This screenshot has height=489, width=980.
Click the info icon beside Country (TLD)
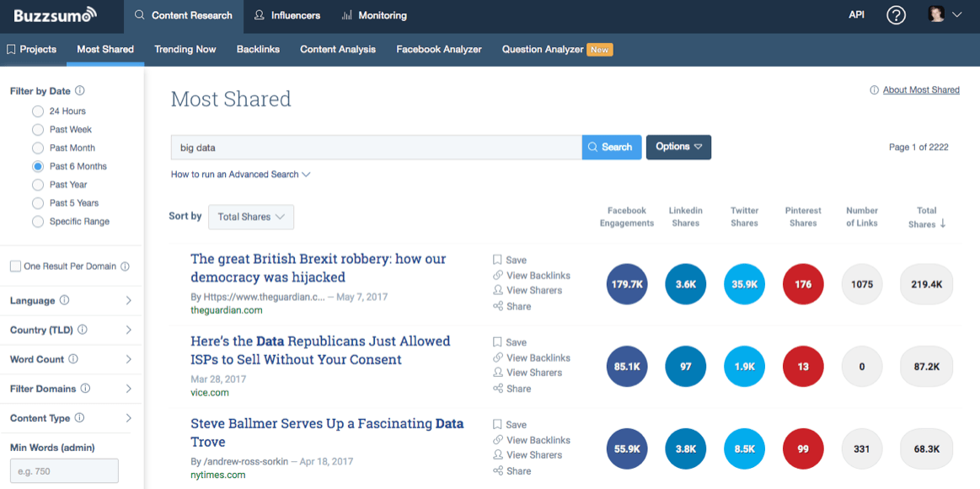[x=83, y=330]
